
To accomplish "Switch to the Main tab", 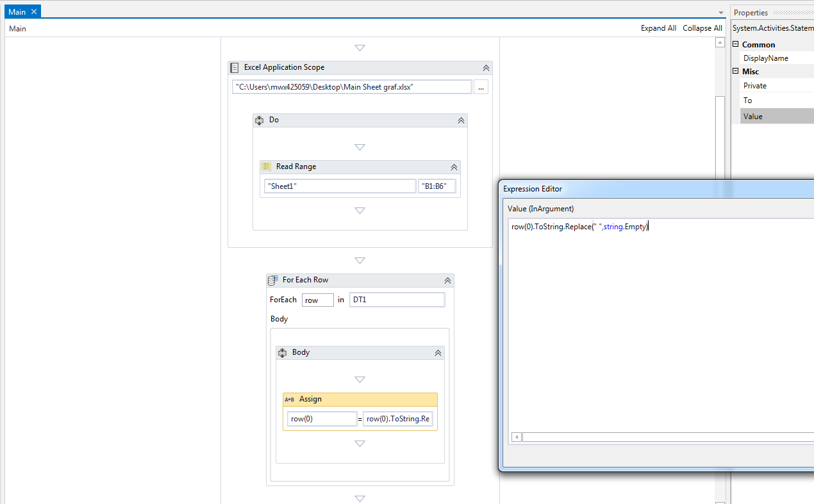I will (x=17, y=11).
